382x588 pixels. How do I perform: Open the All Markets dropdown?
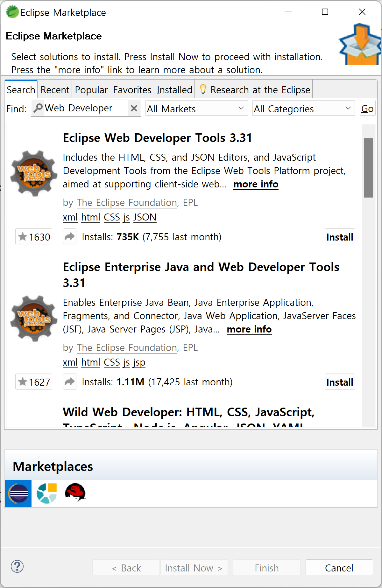(196, 108)
